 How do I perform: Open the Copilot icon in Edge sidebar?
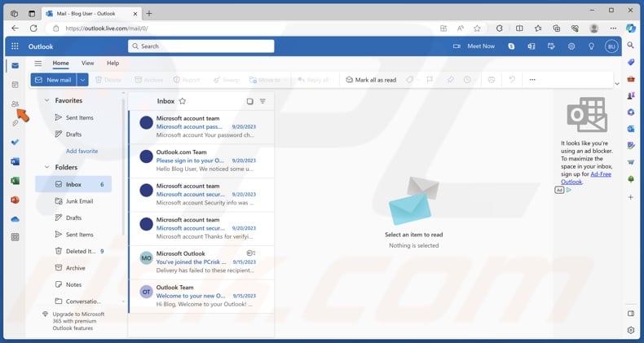click(x=630, y=28)
